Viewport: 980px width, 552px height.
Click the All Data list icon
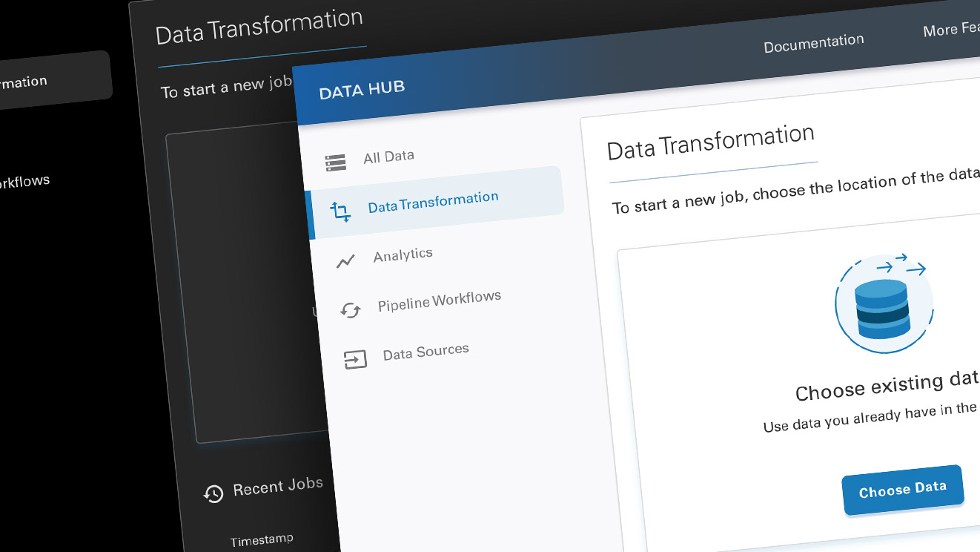[335, 162]
